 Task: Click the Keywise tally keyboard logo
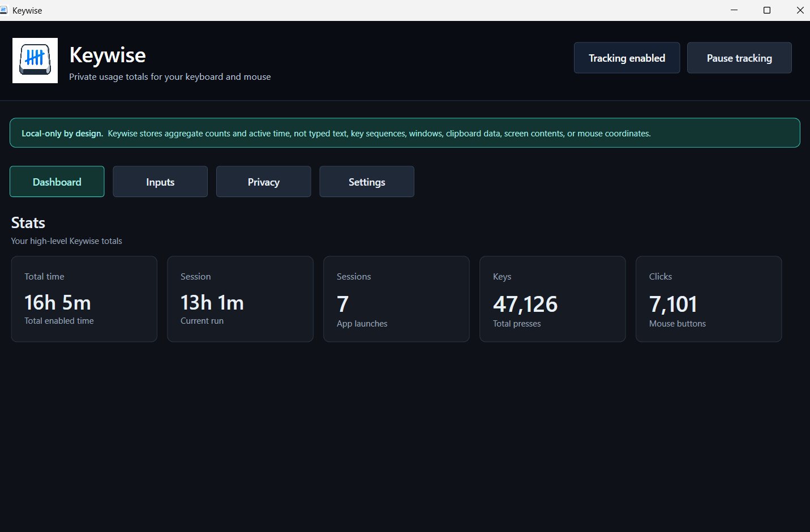click(35, 61)
